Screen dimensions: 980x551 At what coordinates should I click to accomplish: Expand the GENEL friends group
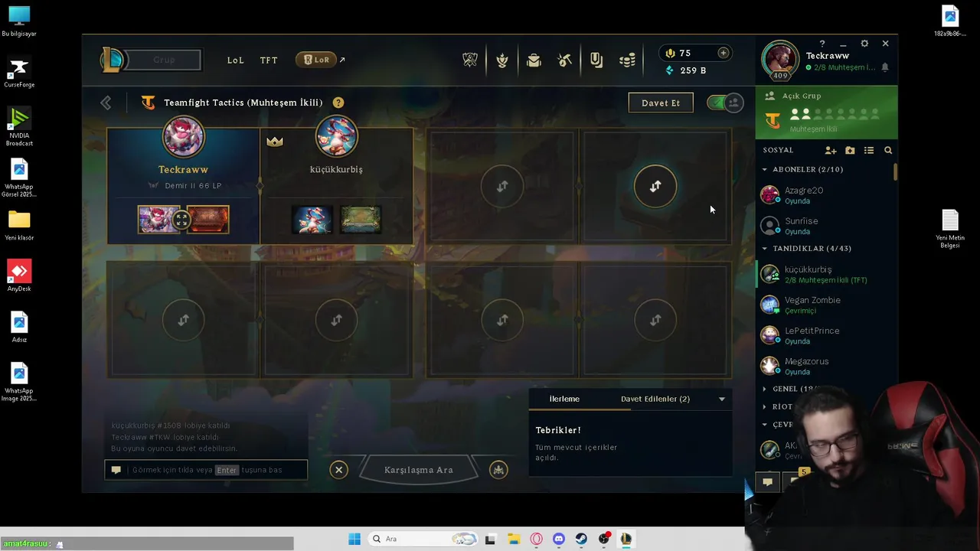point(764,389)
